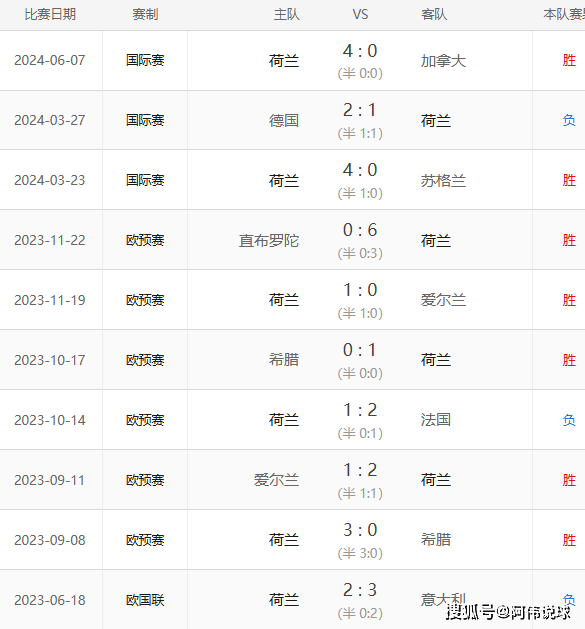Select the 意大利 team name
Screen dimensions: 585x629
[443, 600]
